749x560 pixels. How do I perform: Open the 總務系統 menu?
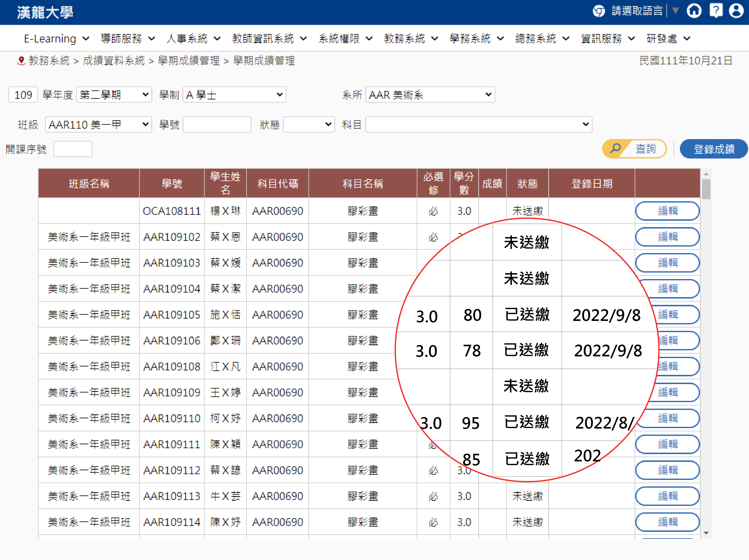point(542,39)
